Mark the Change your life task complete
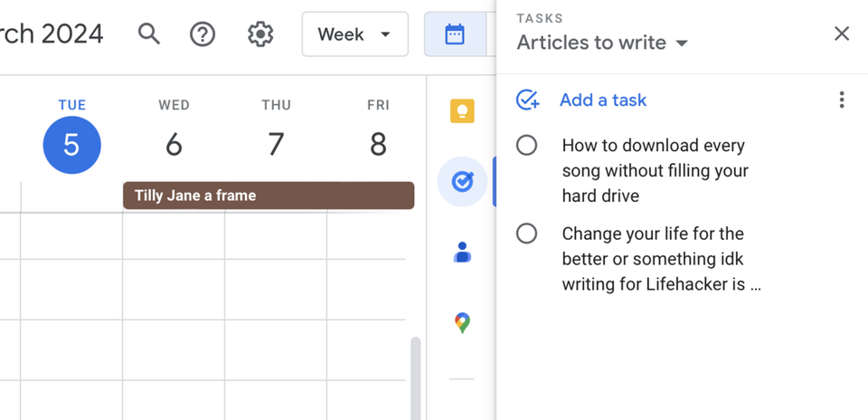868x420 pixels. [x=526, y=234]
